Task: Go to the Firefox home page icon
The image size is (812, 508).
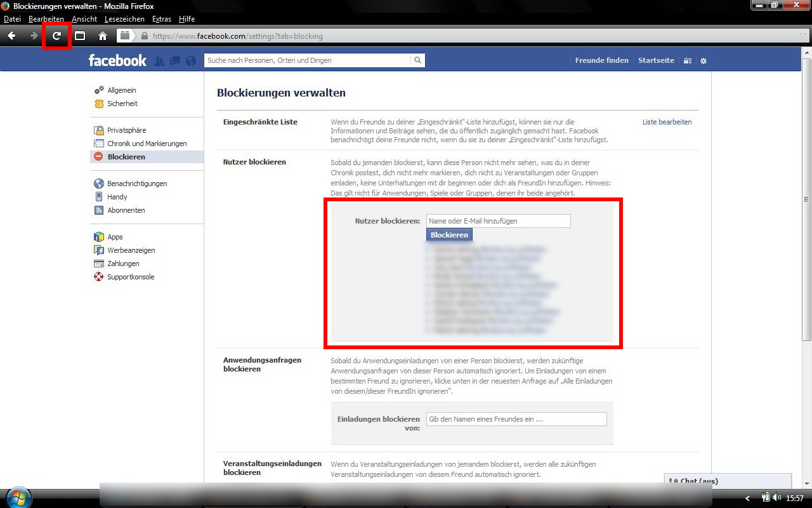Action: [103, 36]
